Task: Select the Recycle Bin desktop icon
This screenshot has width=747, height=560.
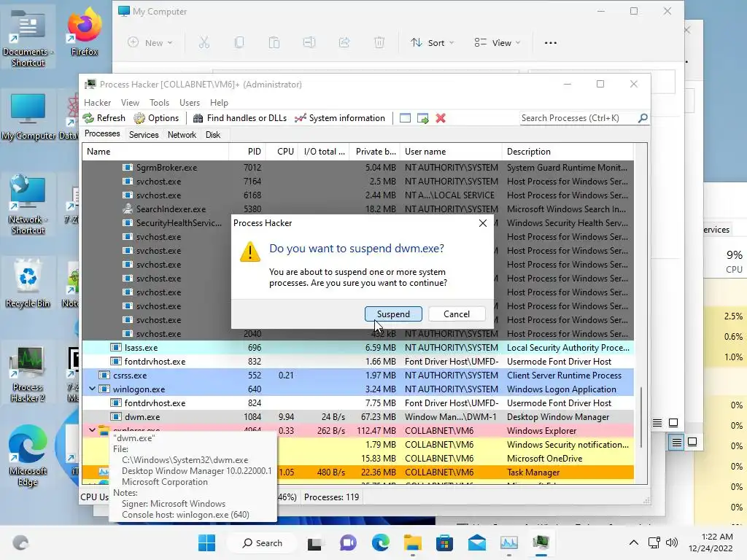Action: click(x=28, y=283)
